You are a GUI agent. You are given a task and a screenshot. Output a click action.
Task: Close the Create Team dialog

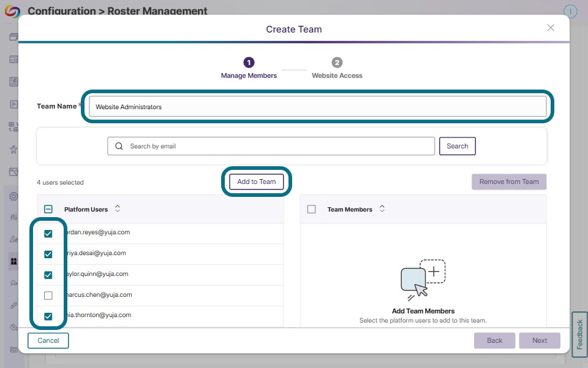click(551, 28)
